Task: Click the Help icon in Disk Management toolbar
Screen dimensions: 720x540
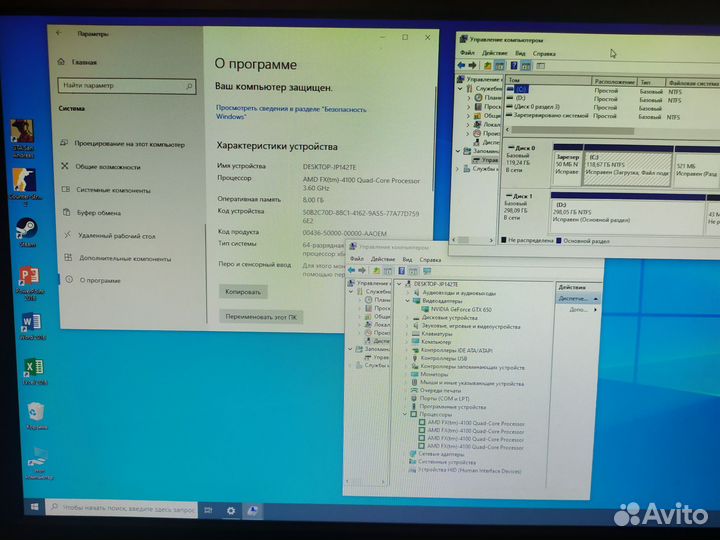Action: pyautogui.click(x=514, y=66)
